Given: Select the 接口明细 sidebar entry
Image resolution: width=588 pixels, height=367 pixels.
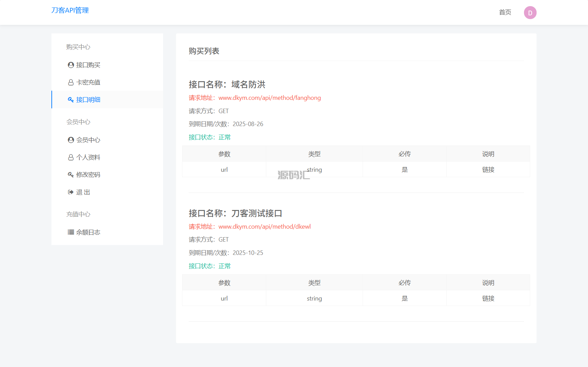Looking at the screenshot, I should tap(107, 100).
